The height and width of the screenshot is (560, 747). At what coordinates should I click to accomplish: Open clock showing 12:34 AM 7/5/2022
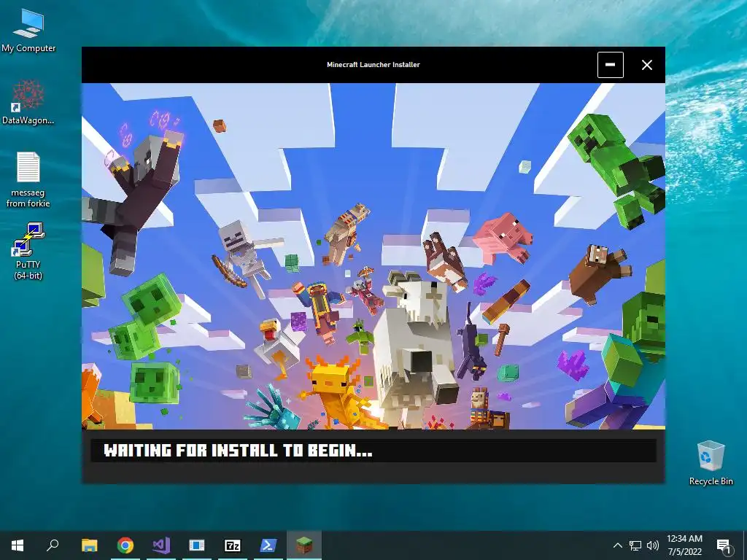tap(684, 545)
